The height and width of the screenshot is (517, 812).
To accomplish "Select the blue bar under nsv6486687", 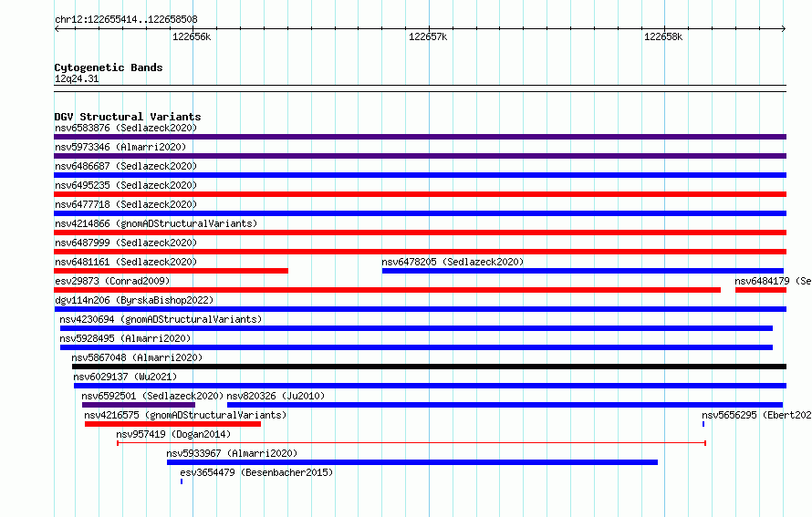I will click(420, 175).
